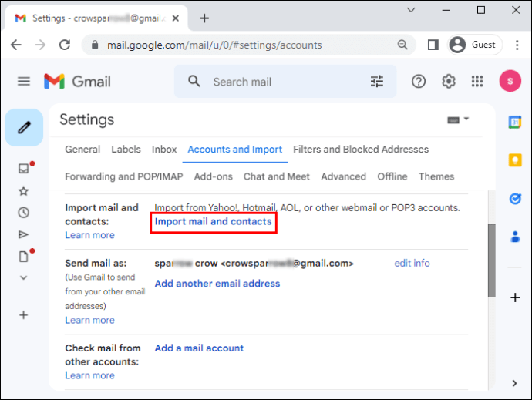The height and width of the screenshot is (400, 532).
Task: Open Contacts side panel icon
Action: tap(515, 237)
